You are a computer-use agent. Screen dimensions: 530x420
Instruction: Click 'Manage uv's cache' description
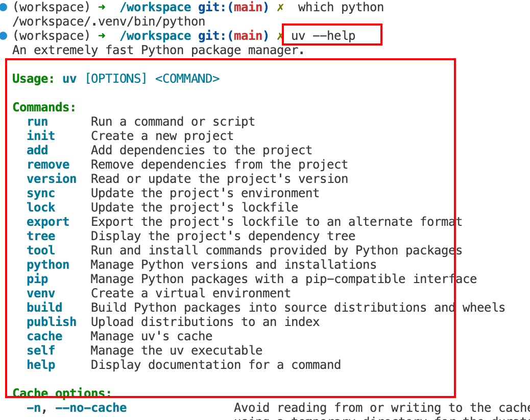(x=152, y=336)
